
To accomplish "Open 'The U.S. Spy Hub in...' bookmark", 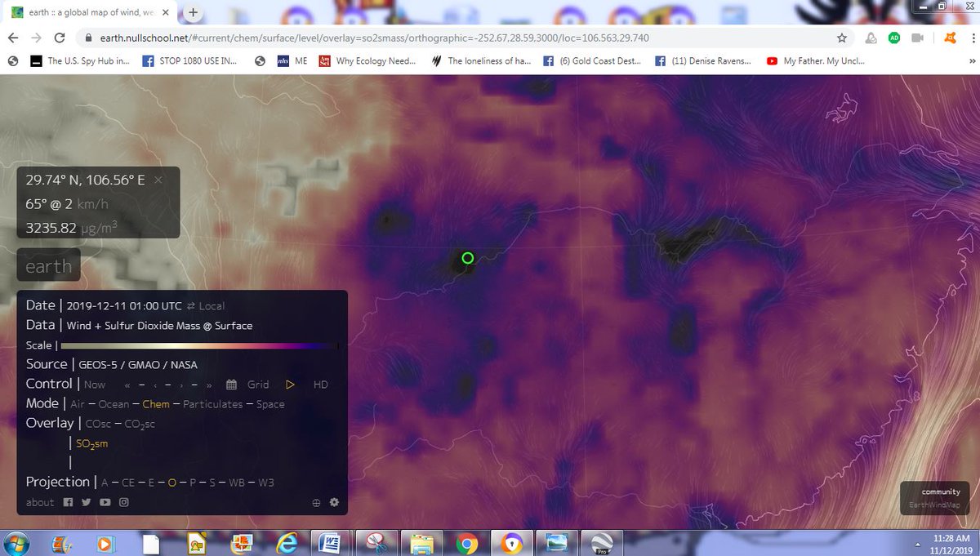I will (79, 60).
